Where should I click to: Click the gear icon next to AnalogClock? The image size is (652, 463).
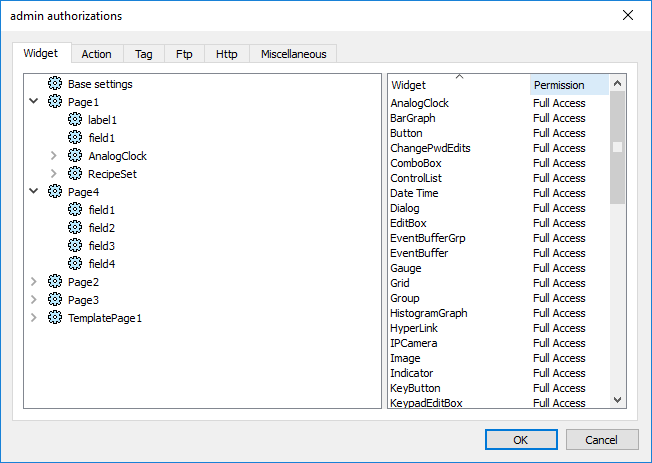pos(75,156)
